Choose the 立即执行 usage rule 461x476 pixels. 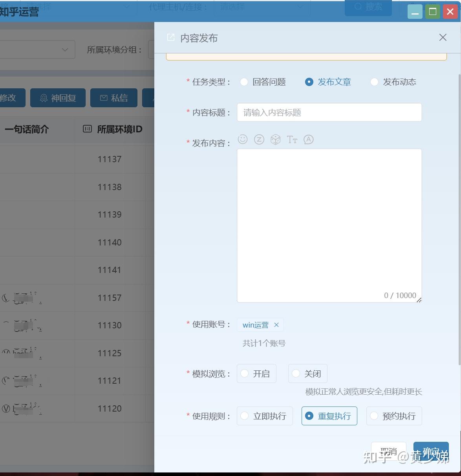pyautogui.click(x=265, y=416)
